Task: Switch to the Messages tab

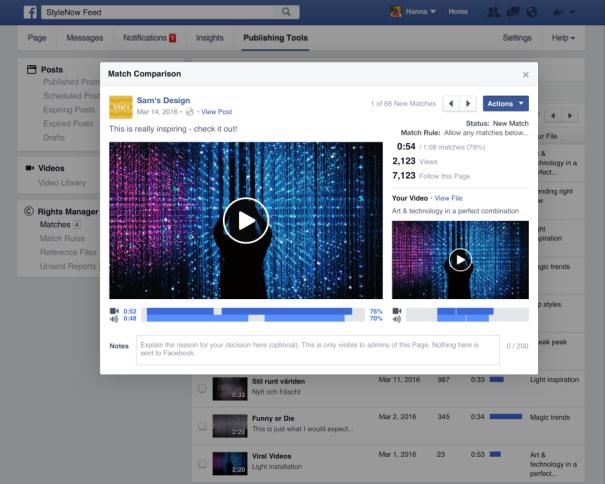Action: tap(85, 38)
